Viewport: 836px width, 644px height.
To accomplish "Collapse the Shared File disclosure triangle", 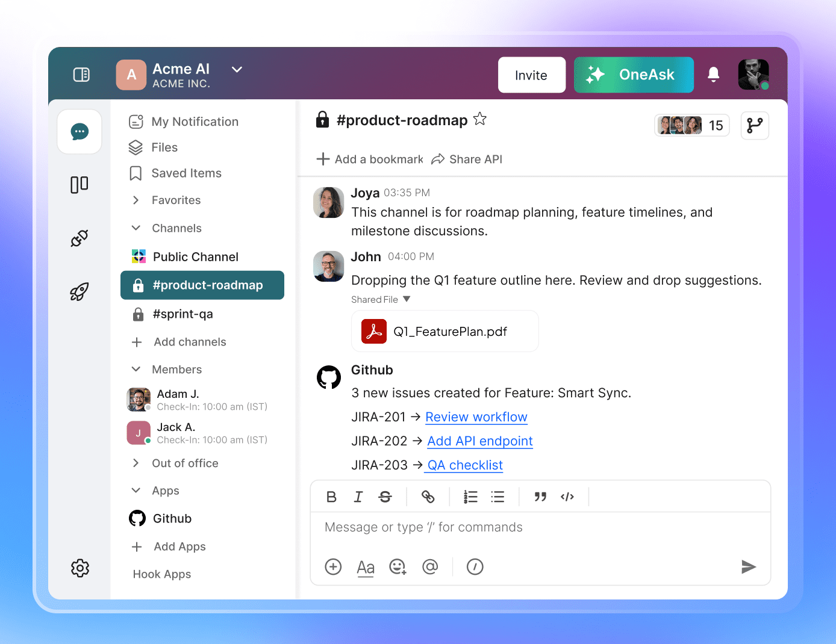I will click(407, 299).
